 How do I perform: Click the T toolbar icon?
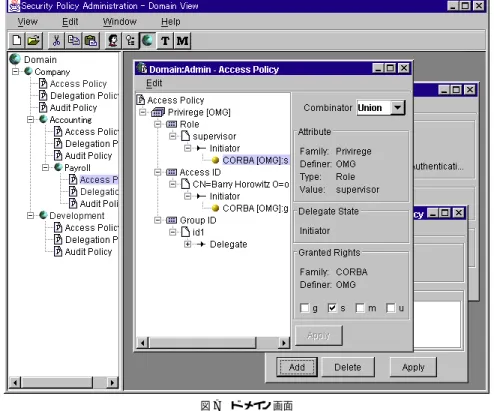click(165, 41)
